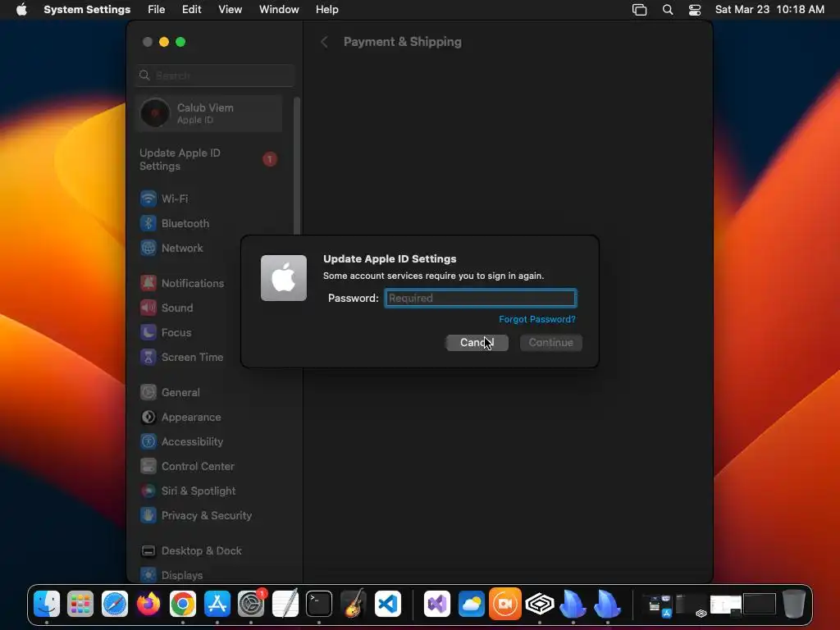Click Continue in sign-in dialog

(550, 342)
